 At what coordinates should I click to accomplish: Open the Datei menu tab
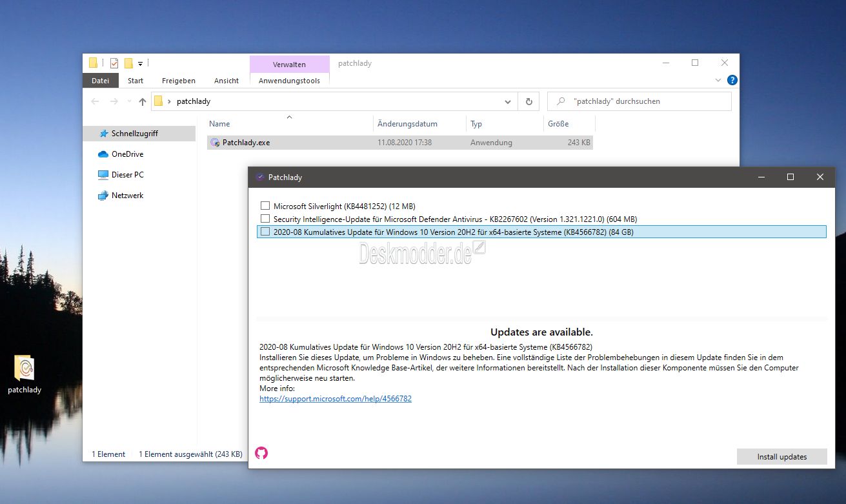[101, 81]
